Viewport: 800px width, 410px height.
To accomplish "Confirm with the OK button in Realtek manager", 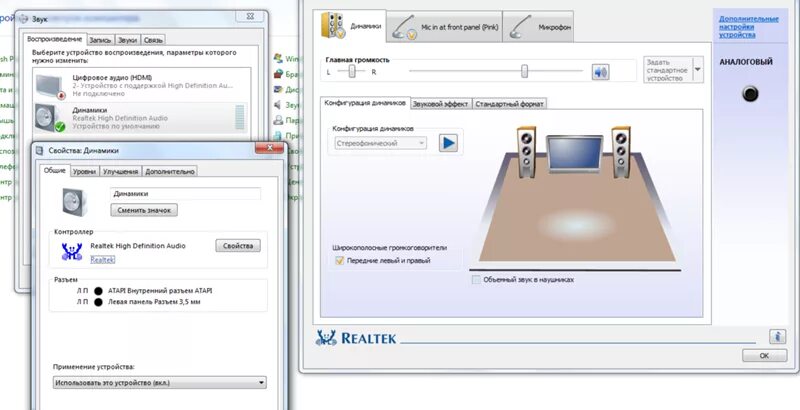I will point(764,355).
